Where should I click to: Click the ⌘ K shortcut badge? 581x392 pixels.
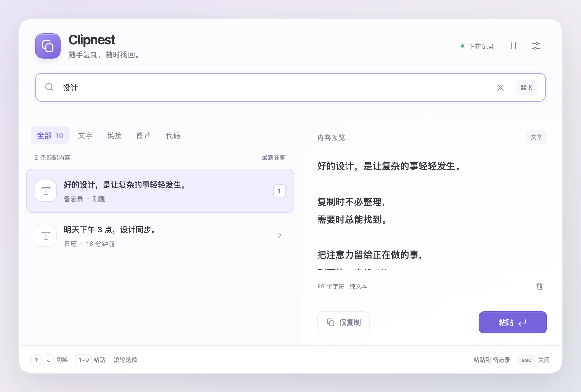[x=527, y=88]
